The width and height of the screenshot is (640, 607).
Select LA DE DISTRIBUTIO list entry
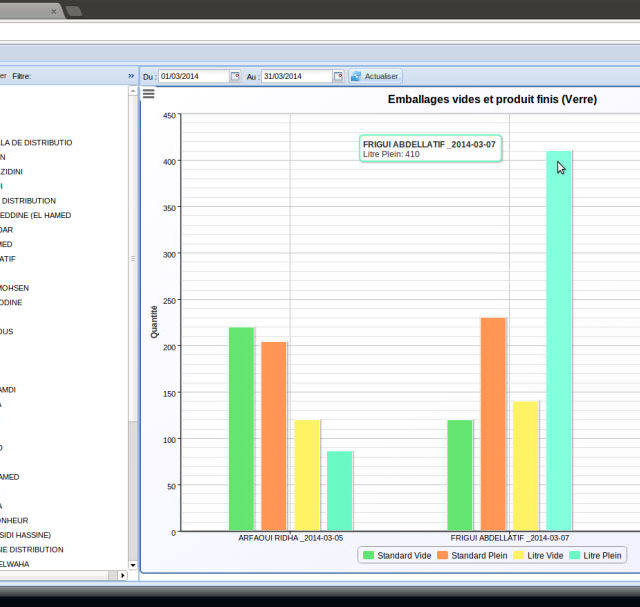(x=36, y=142)
